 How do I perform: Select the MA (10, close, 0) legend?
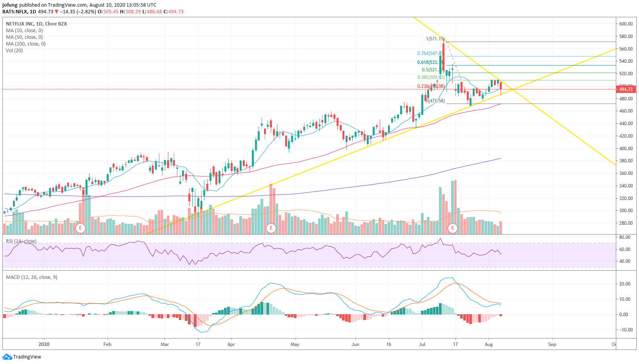pos(24,31)
